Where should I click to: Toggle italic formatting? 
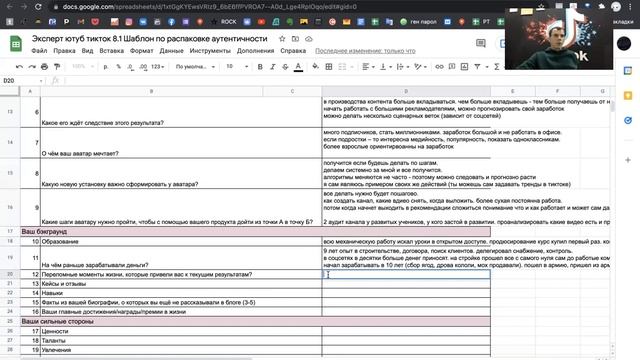tap(273, 67)
